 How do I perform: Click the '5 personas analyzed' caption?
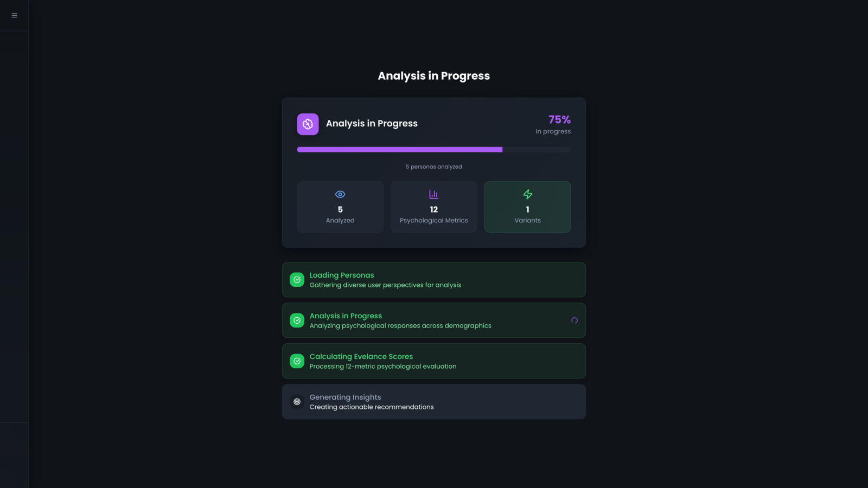tap(433, 167)
